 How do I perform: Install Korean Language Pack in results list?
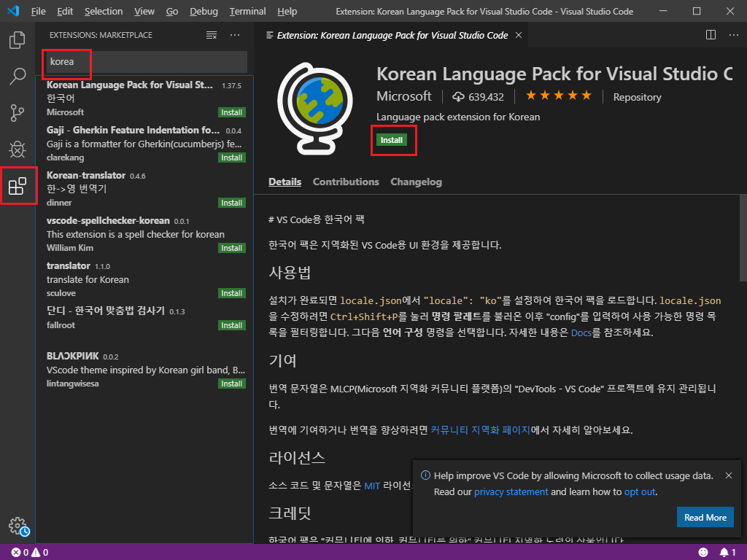231,112
